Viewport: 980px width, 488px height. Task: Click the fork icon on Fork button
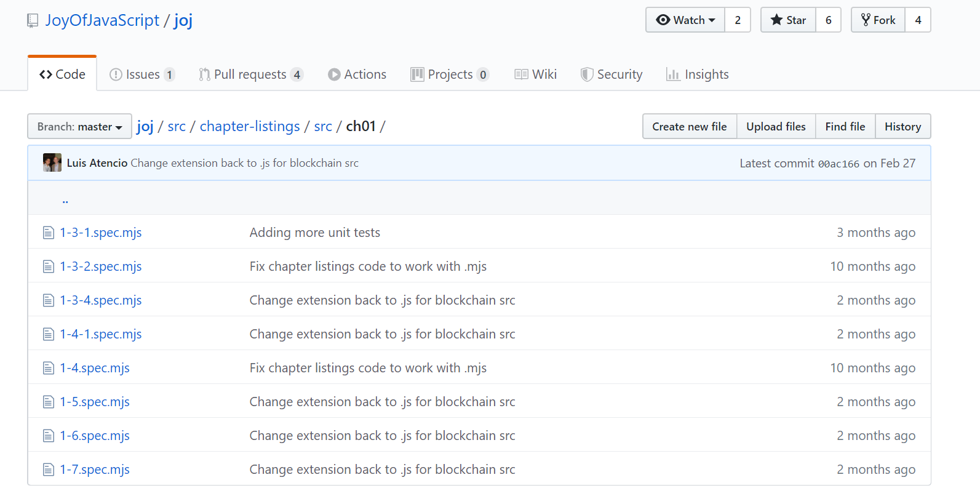[866, 20]
